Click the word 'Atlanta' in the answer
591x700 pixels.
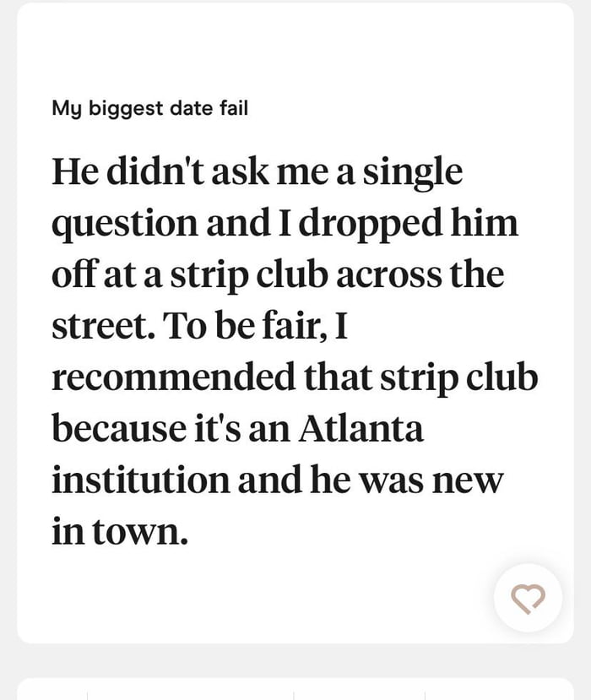(361, 429)
